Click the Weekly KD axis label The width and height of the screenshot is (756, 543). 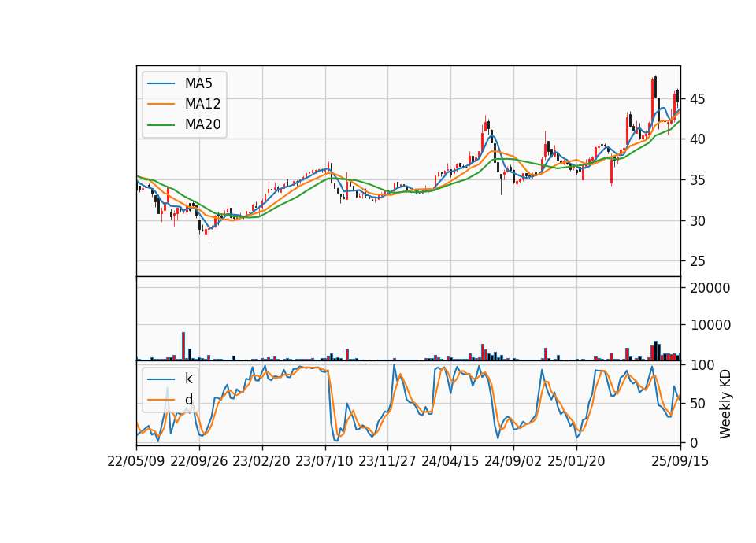[x=725, y=404]
